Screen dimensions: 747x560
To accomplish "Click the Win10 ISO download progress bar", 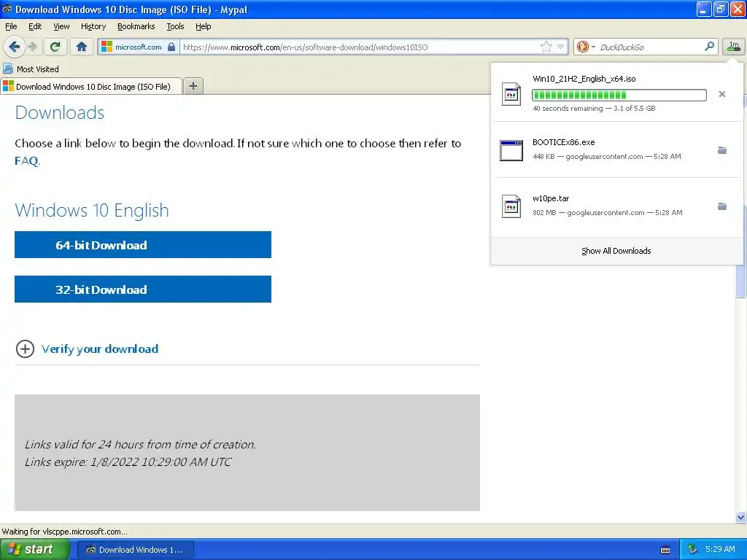I will 619,95.
